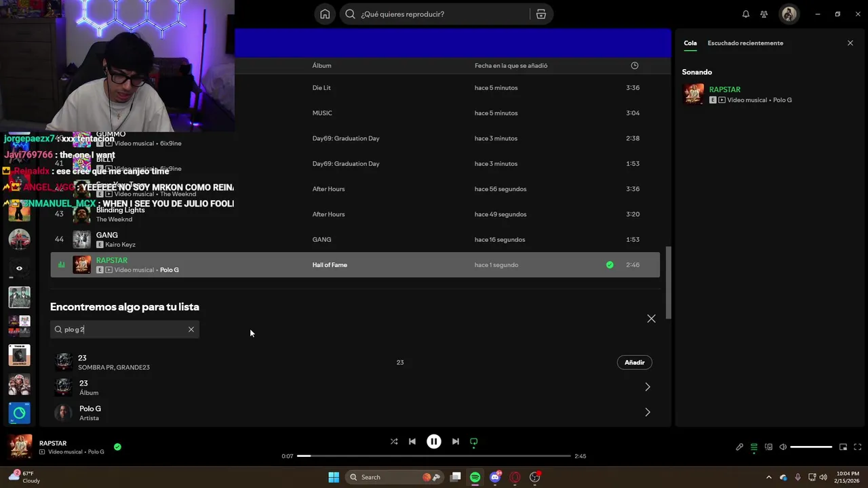
Task: Open the Browse icon beside search bar
Action: [x=541, y=14]
